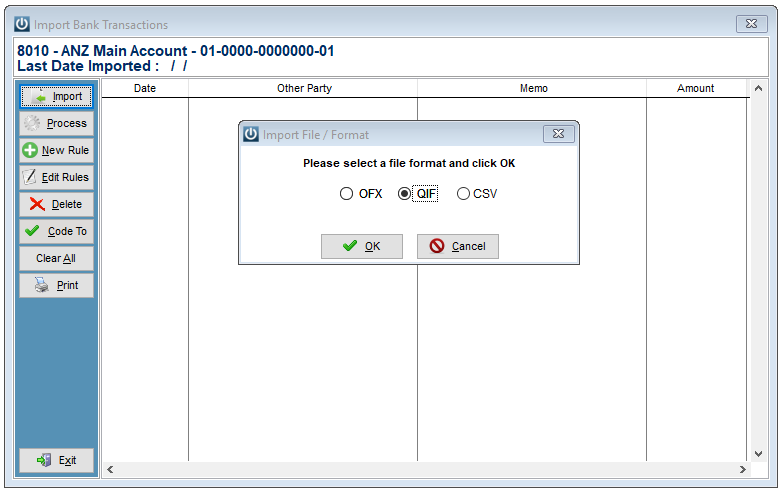Create a New Rule
The height and width of the screenshot is (492, 781).
(x=56, y=150)
